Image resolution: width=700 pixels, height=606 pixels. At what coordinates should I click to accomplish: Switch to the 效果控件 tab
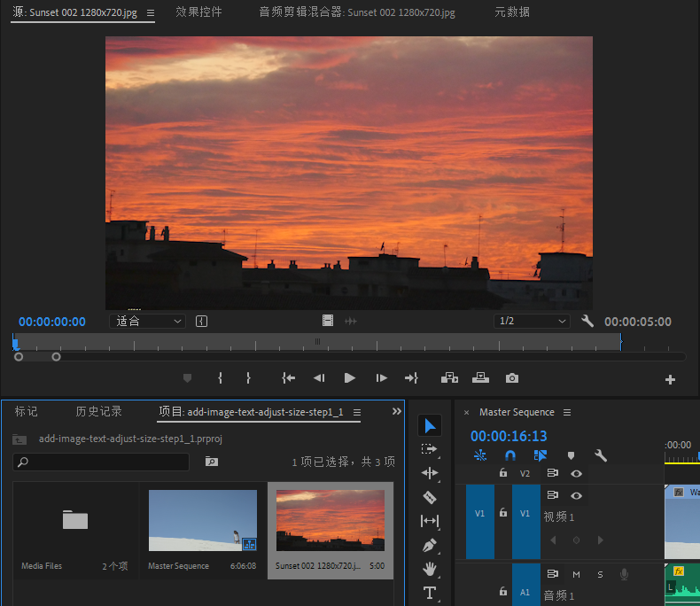click(198, 12)
